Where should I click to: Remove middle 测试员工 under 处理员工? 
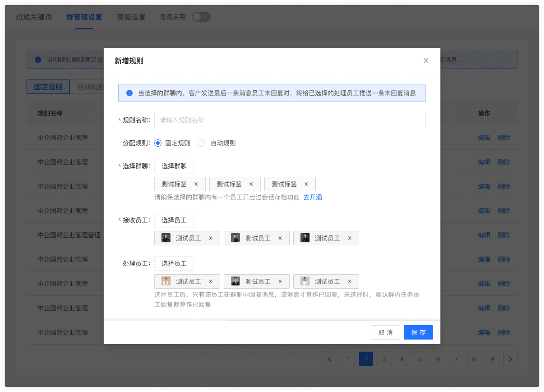pos(280,281)
